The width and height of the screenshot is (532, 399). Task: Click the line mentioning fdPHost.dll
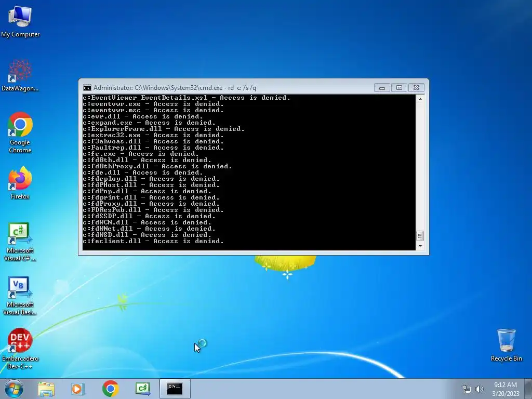coord(151,185)
